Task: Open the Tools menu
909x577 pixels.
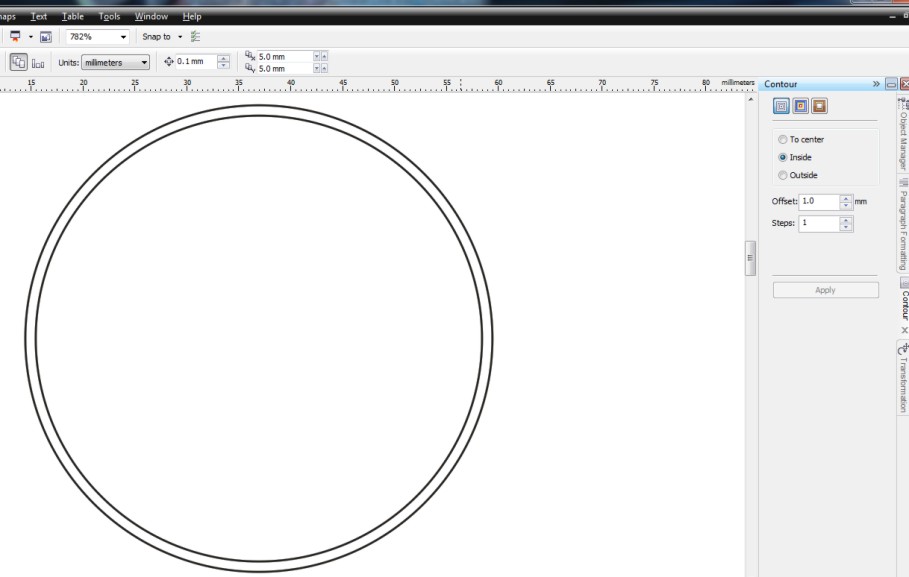Action: (109, 16)
